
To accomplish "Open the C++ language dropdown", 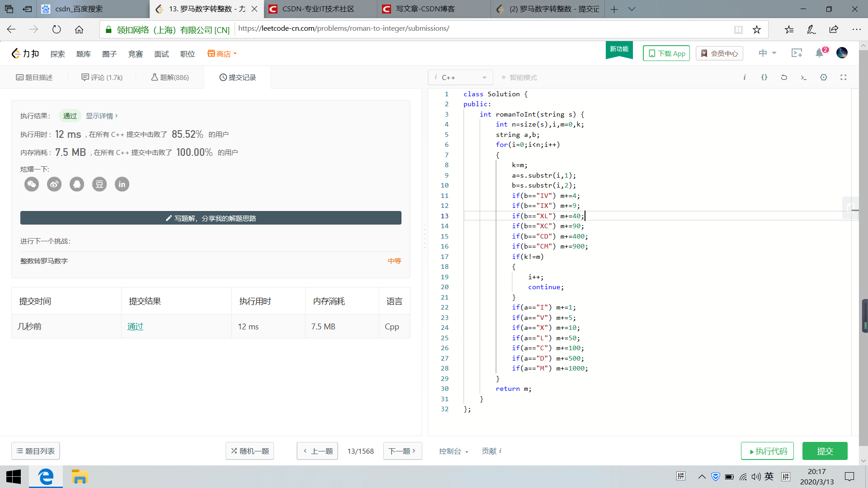I will (460, 78).
